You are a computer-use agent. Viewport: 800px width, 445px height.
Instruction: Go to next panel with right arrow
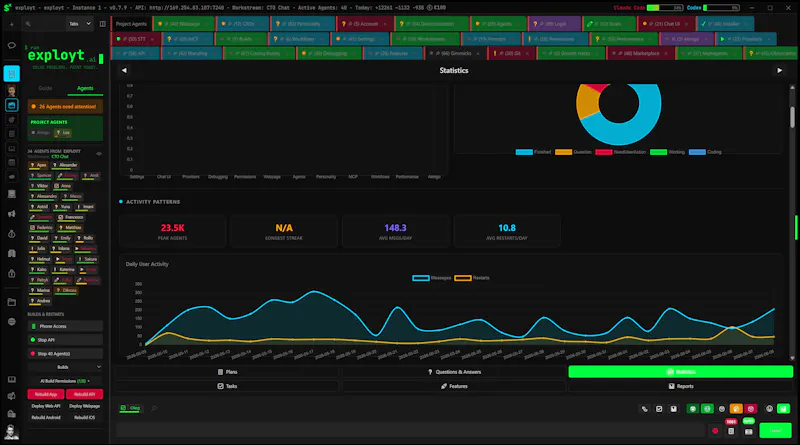[780, 70]
